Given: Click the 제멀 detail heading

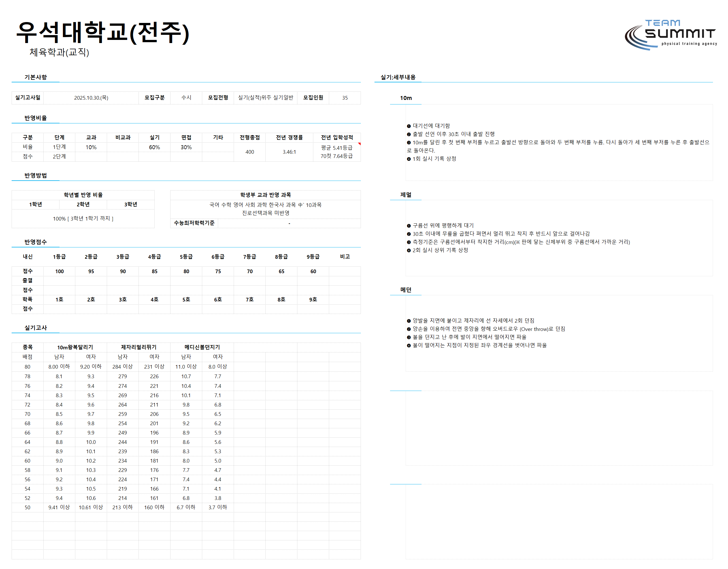Looking at the screenshot, I should (x=406, y=194).
